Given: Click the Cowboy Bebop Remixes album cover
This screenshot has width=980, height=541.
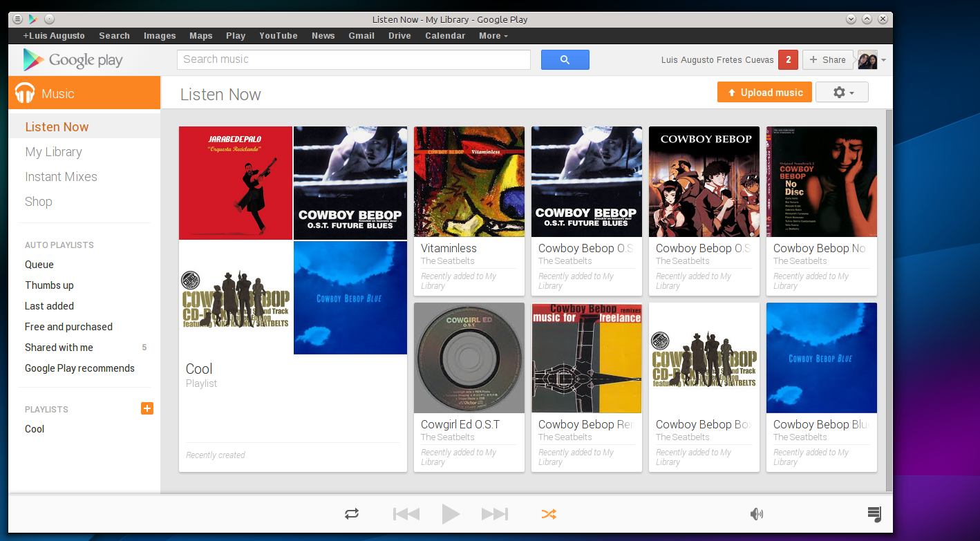Looking at the screenshot, I should pyautogui.click(x=587, y=358).
